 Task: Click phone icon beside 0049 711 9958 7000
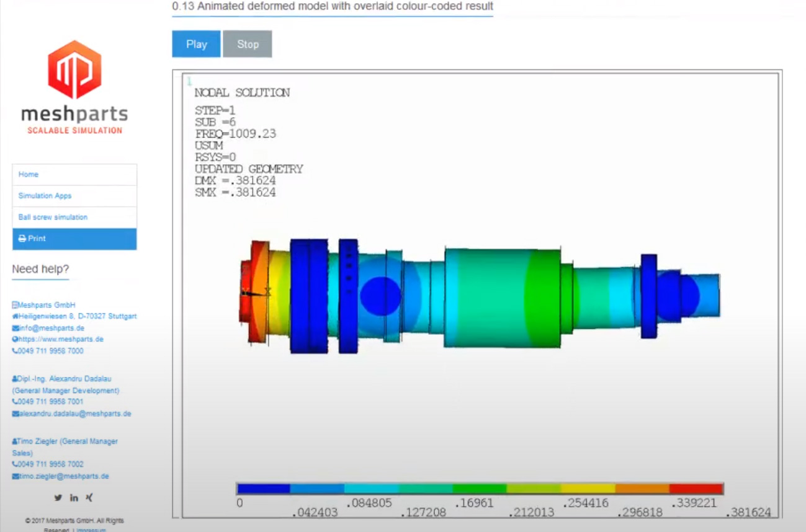(16, 351)
